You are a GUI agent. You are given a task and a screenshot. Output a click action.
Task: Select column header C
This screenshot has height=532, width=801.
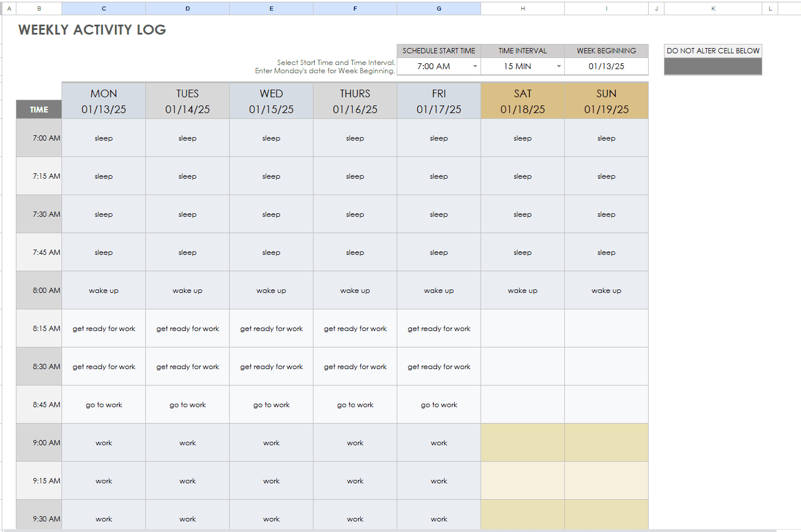click(104, 8)
